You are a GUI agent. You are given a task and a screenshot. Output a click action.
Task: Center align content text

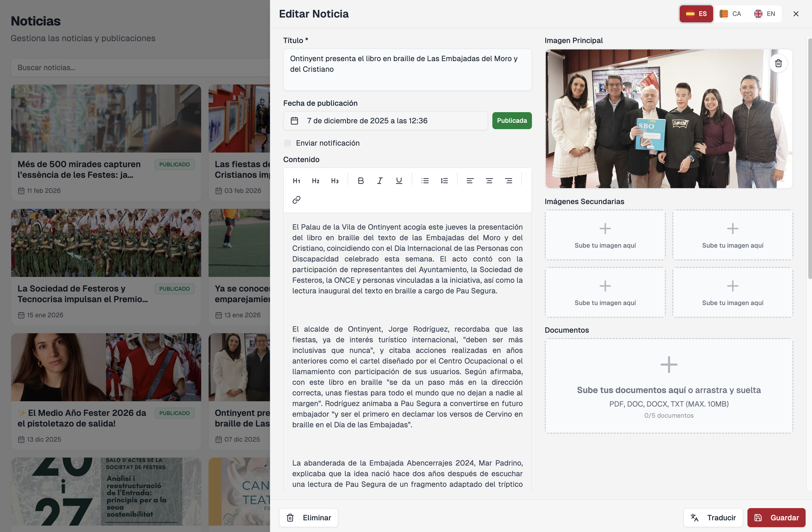click(489, 181)
